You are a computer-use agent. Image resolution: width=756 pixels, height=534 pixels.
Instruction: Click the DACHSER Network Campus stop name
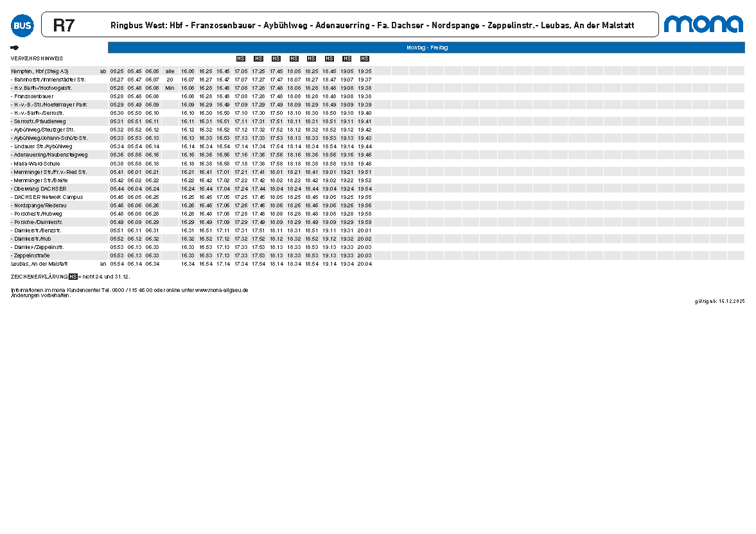coord(48,197)
